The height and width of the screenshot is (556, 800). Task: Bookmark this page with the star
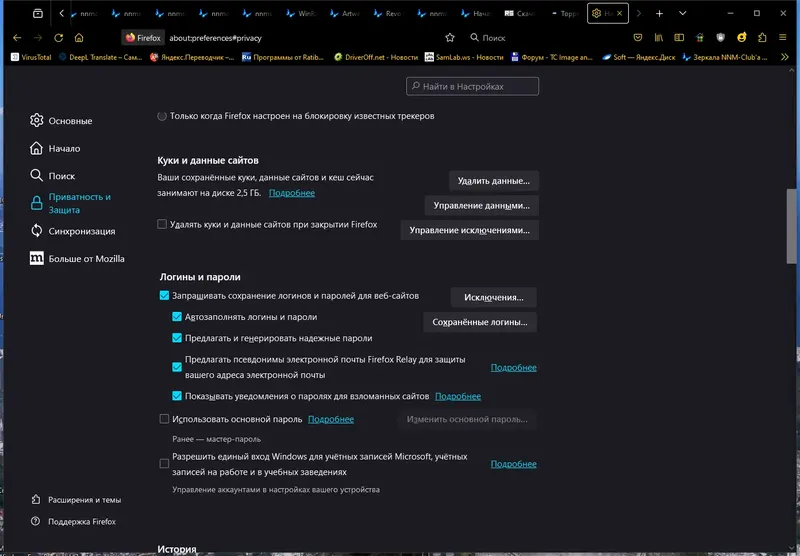(x=449, y=38)
